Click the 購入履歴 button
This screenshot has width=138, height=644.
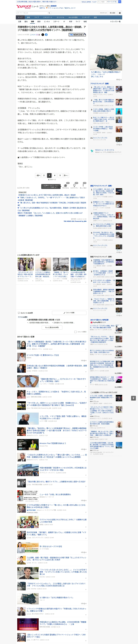point(112,13)
